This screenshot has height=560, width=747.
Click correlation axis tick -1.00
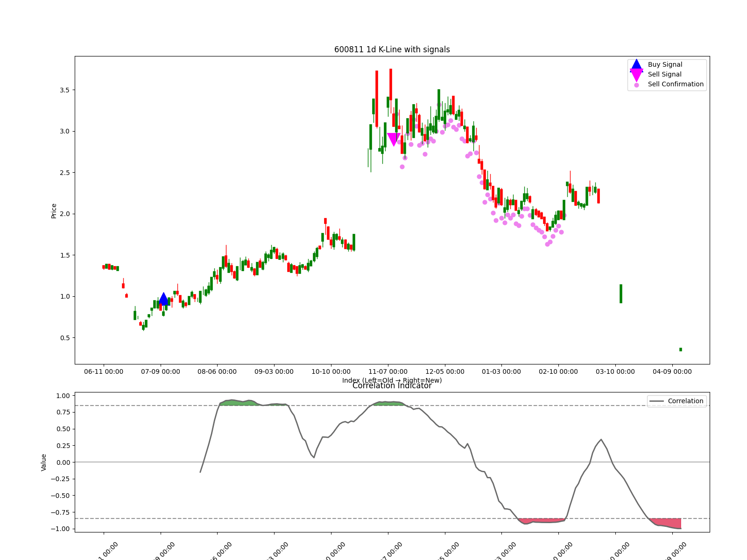coord(61,529)
